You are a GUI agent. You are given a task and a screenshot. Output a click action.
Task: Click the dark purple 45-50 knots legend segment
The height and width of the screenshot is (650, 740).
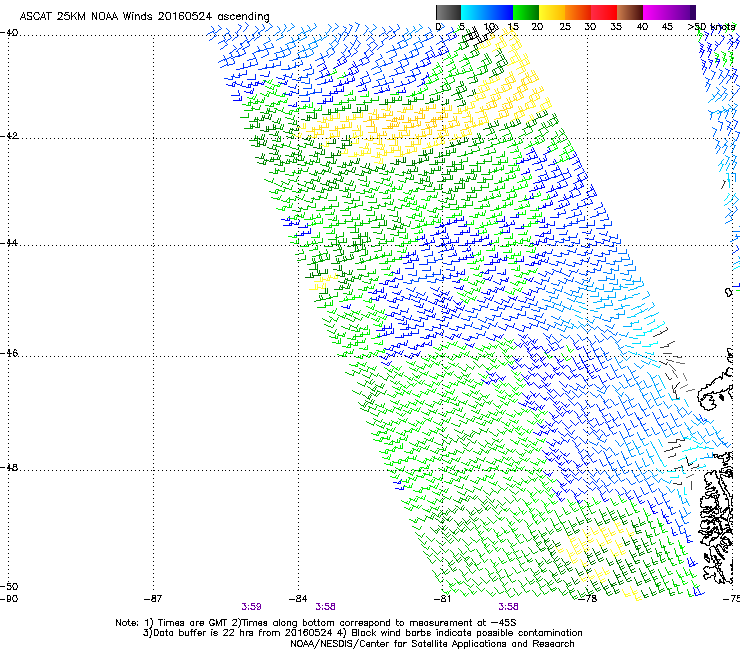click(682, 12)
